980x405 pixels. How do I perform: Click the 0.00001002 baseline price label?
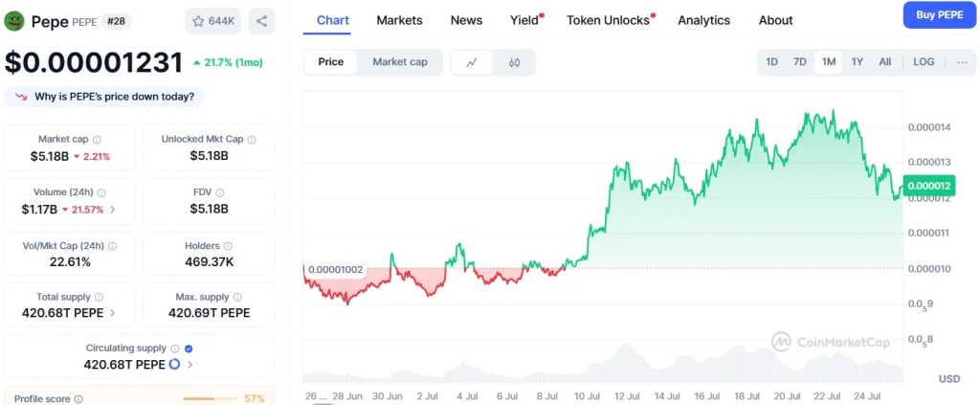pyautogui.click(x=336, y=269)
